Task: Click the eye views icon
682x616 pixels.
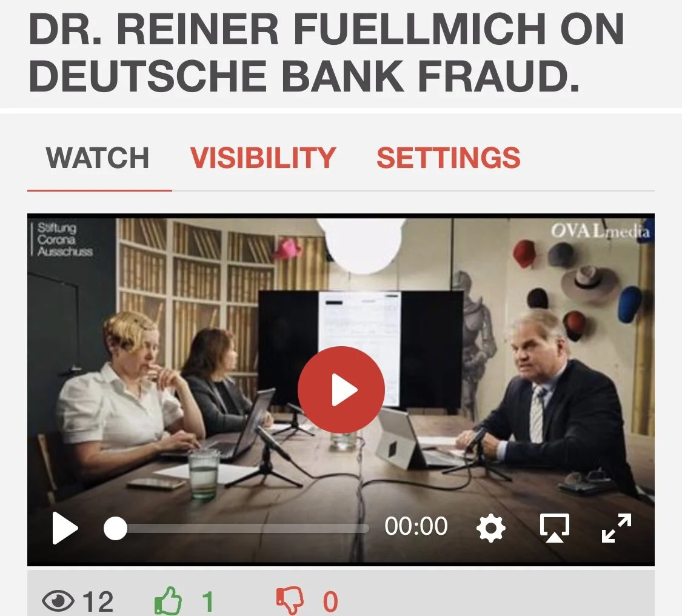Action: tap(58, 601)
